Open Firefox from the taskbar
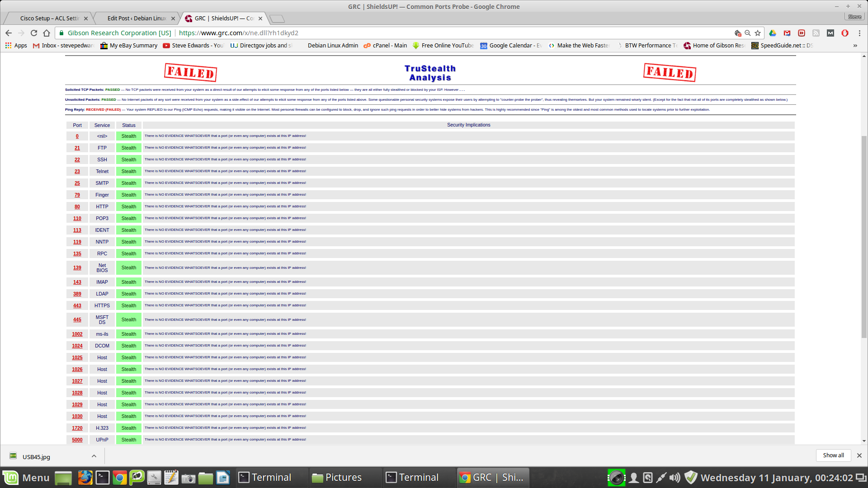868x488 pixels. [x=85, y=478]
